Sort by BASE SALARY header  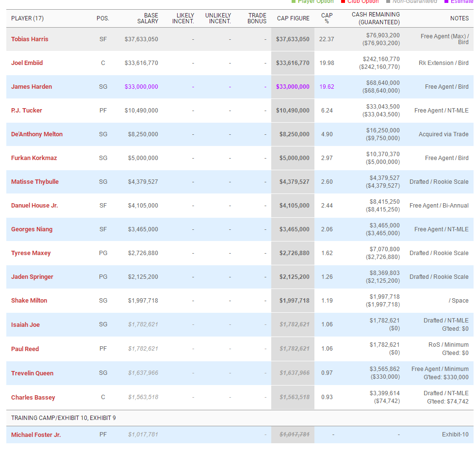(x=148, y=18)
